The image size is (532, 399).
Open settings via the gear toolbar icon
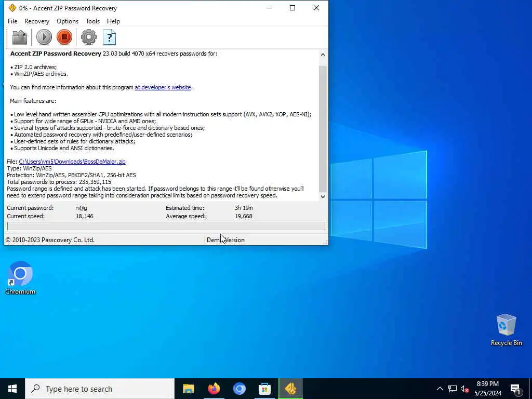(88, 37)
